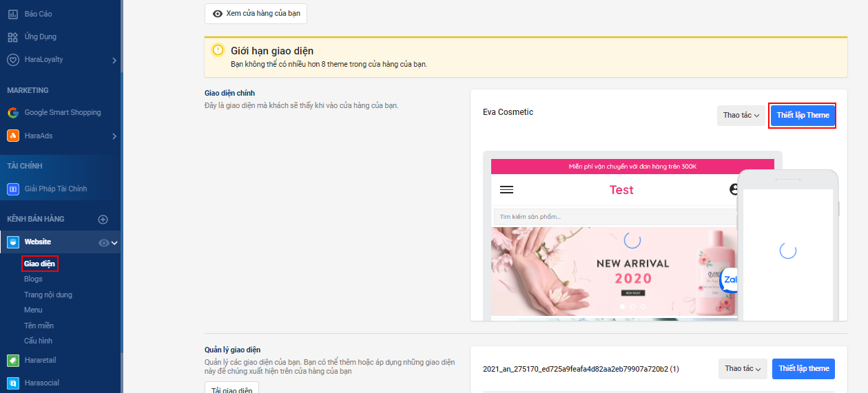Viewport: 868px width, 393px height.
Task: Expand the HaraAds chevron arrow
Action: (x=114, y=136)
